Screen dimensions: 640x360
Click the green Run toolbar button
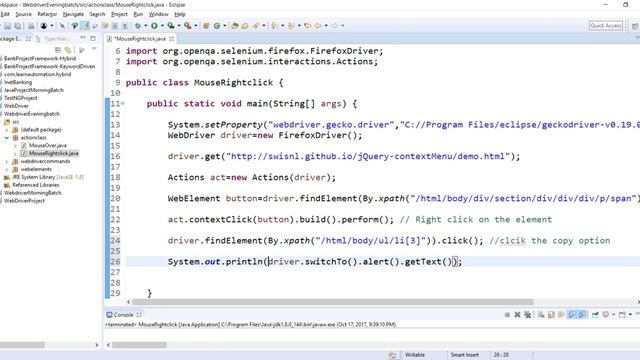[154, 26]
